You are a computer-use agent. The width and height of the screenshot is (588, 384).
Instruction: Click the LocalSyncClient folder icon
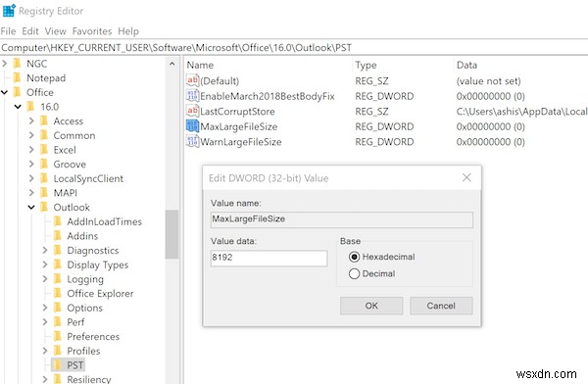[44, 178]
